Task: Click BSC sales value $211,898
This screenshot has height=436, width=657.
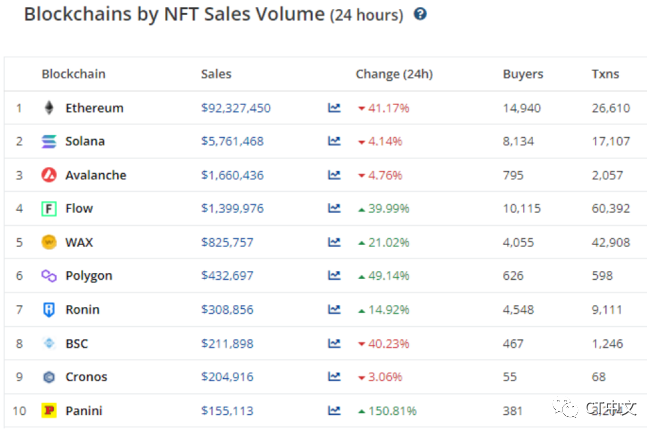Action: pyautogui.click(x=227, y=343)
